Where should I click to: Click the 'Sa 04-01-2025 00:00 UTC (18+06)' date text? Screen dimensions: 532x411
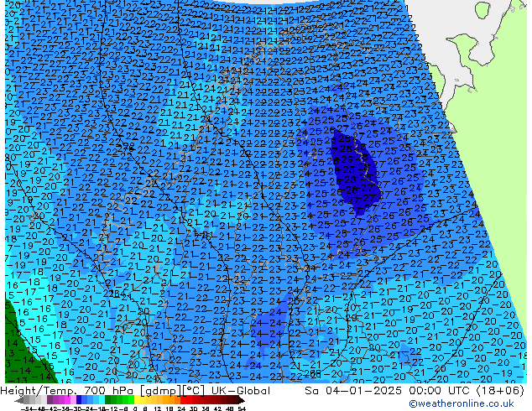pos(415,391)
